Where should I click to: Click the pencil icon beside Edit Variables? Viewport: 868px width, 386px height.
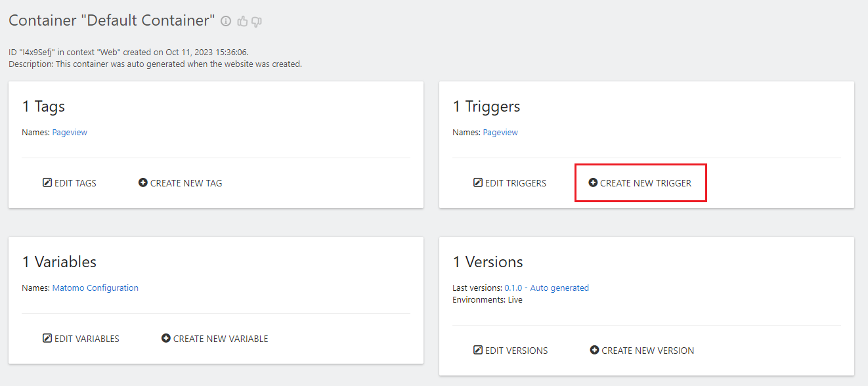(x=47, y=338)
